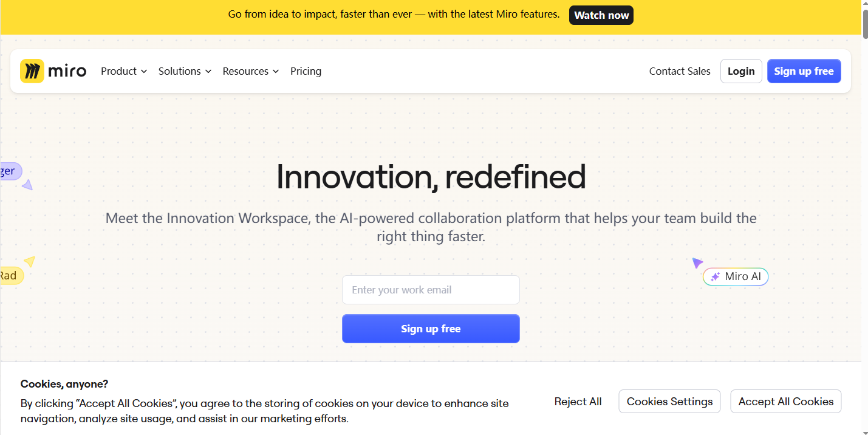
Task: Click the lavender cursor arrow beside purple tag
Action: [27, 185]
